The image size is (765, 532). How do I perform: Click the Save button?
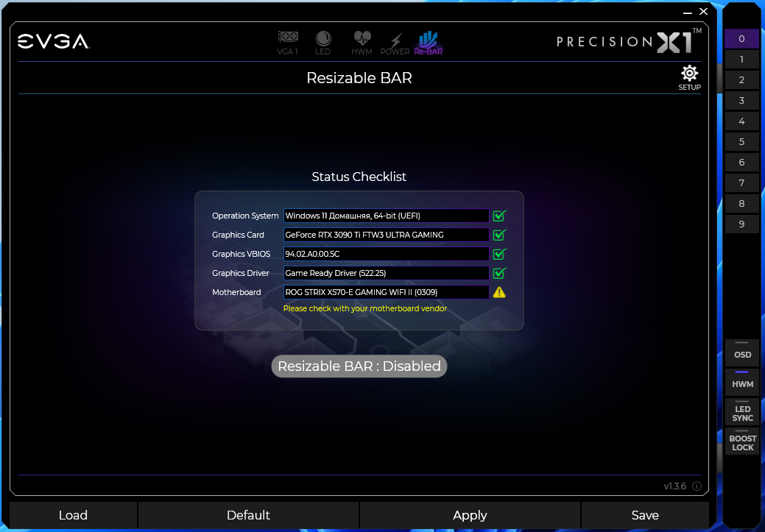click(645, 515)
